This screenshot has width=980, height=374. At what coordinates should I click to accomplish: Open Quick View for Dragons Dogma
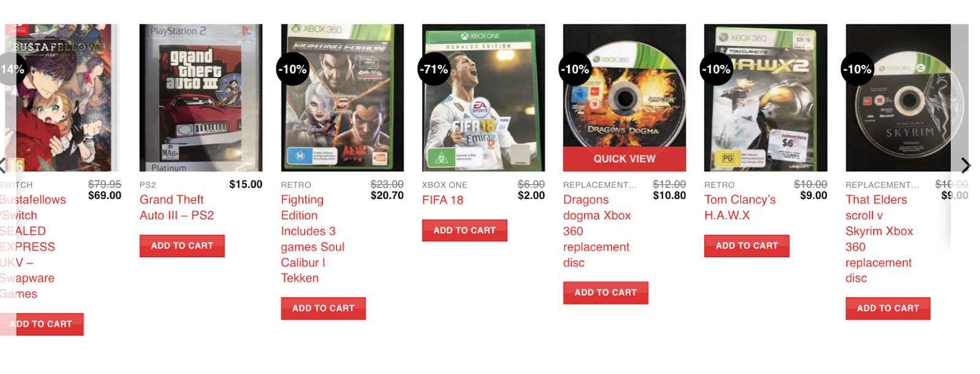[x=624, y=159]
